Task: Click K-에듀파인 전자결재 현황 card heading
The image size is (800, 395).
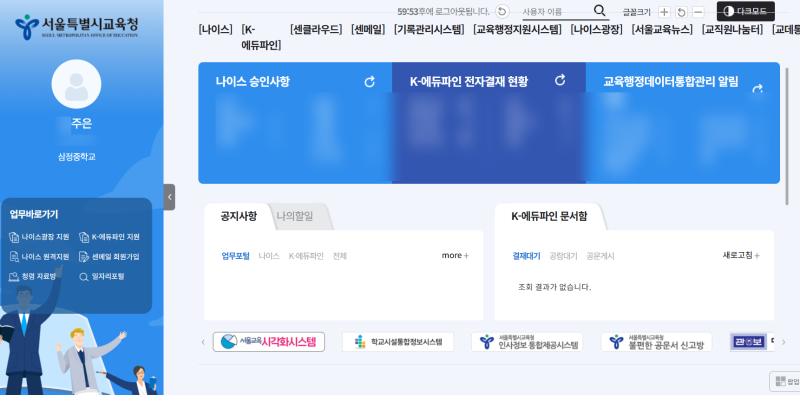Action: coord(469,82)
